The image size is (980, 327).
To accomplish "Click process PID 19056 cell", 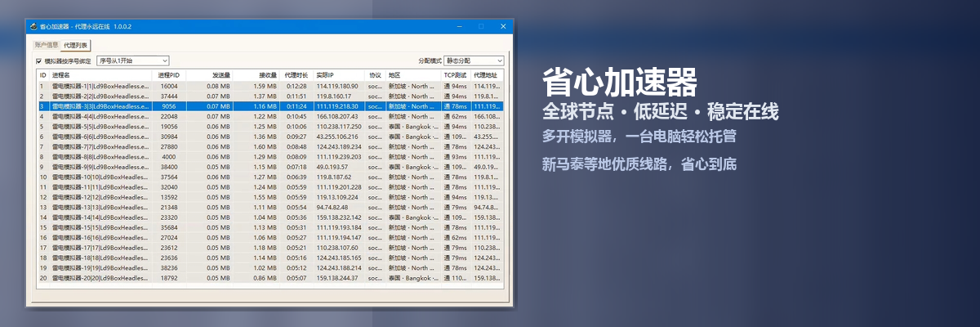I will 169,127.
